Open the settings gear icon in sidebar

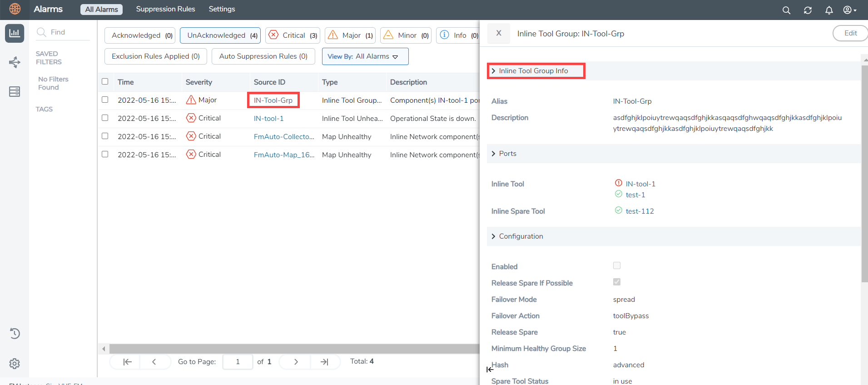click(x=15, y=364)
